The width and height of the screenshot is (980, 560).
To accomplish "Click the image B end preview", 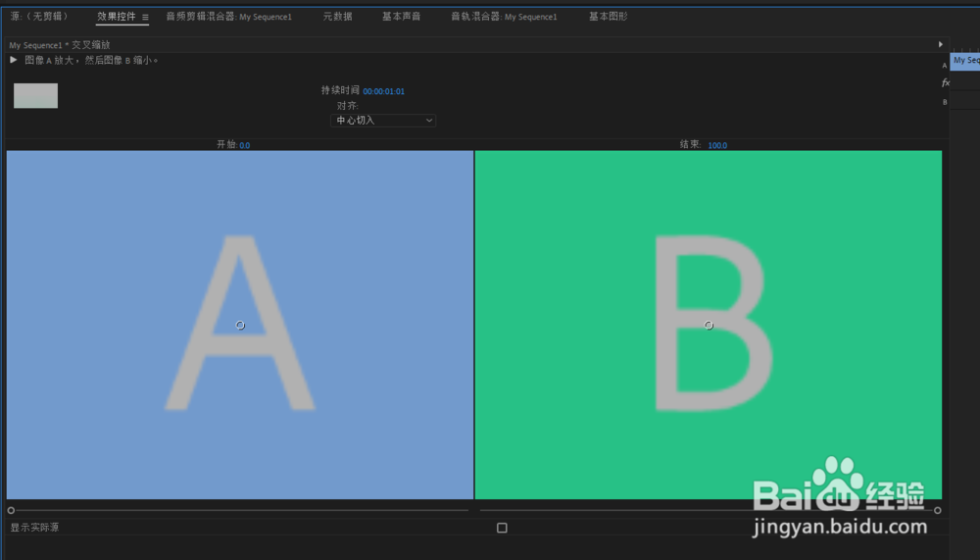I will (709, 325).
